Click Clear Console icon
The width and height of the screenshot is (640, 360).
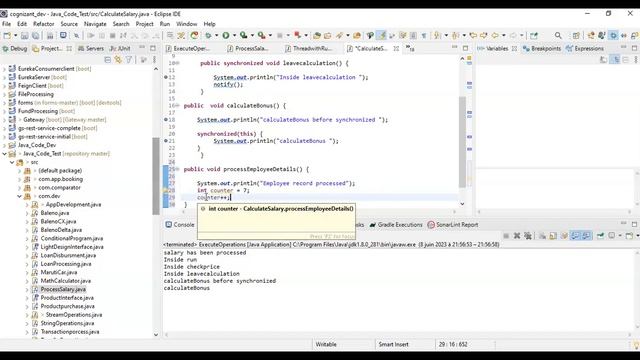coord(542,236)
